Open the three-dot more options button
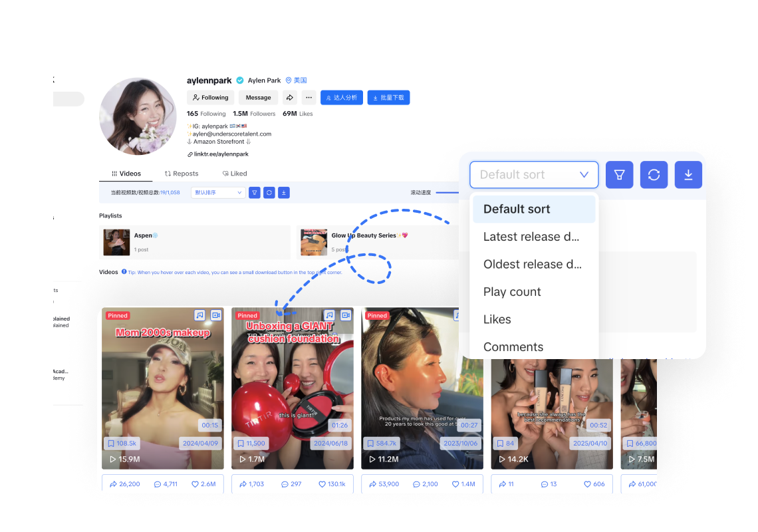758x532 pixels. tap(309, 98)
